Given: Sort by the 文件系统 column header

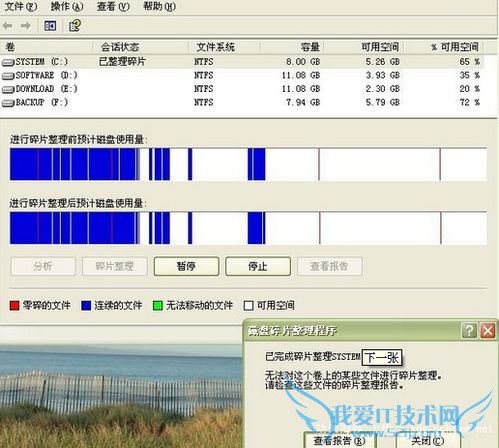Looking at the screenshot, I should 224,47.
